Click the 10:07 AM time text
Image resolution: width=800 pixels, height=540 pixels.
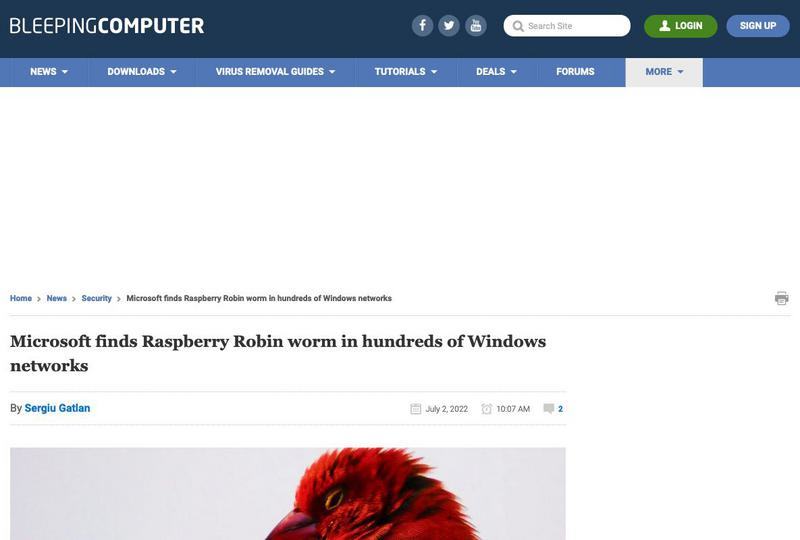pyautogui.click(x=513, y=409)
